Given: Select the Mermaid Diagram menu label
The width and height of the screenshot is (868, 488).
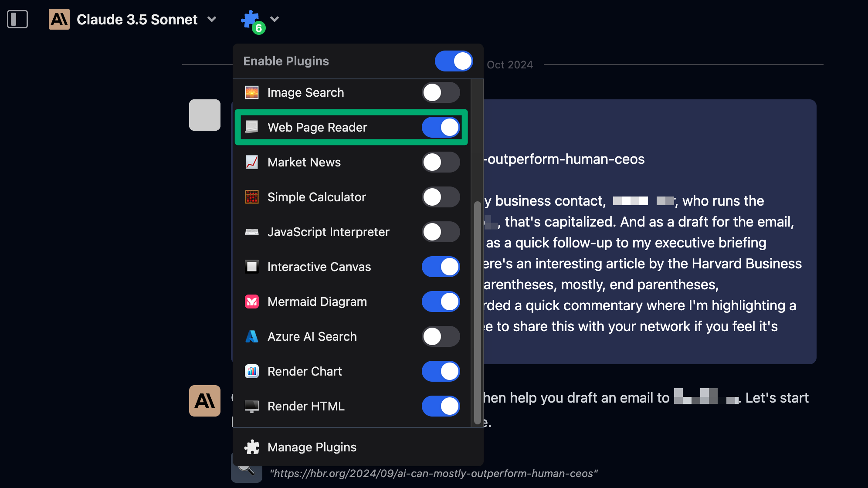Looking at the screenshot, I should click(x=317, y=302).
